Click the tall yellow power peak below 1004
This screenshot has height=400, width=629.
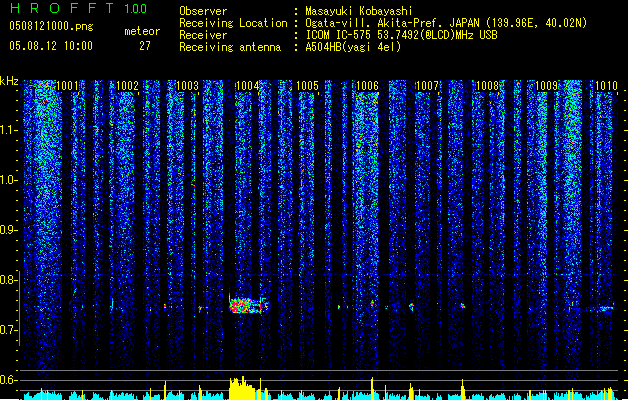(x=242, y=388)
